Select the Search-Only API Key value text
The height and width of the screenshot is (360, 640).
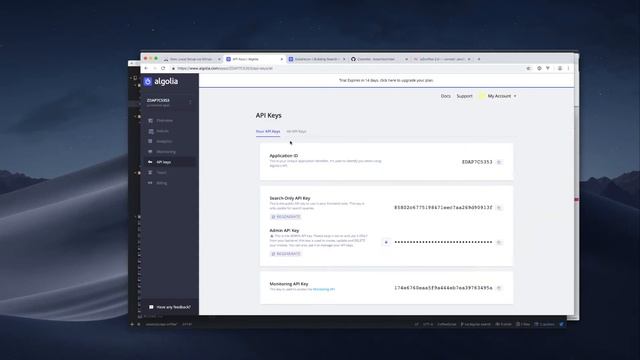coord(443,208)
